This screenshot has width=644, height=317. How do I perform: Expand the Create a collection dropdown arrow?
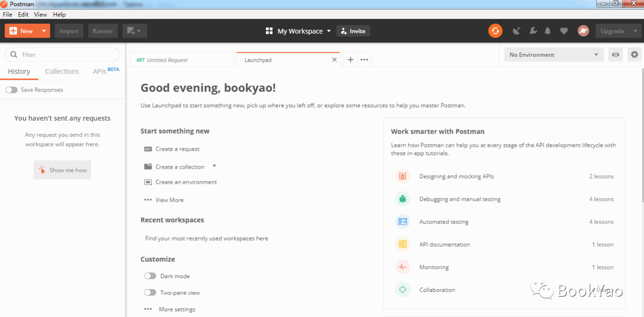[214, 166]
